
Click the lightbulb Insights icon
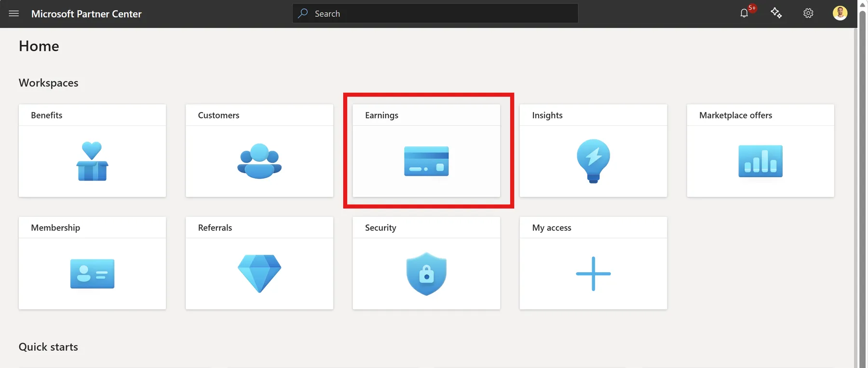coord(593,161)
